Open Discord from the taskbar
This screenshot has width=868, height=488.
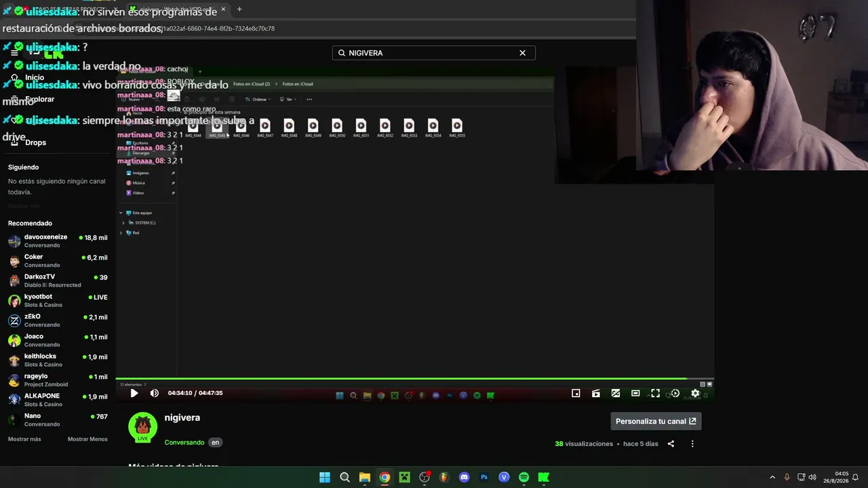pyautogui.click(x=465, y=477)
